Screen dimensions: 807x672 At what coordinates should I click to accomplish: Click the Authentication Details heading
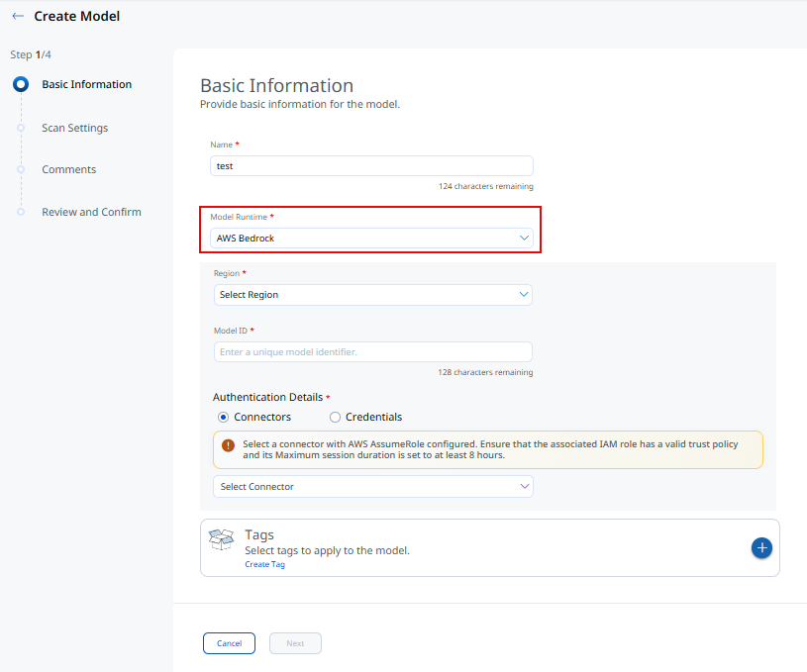267,397
